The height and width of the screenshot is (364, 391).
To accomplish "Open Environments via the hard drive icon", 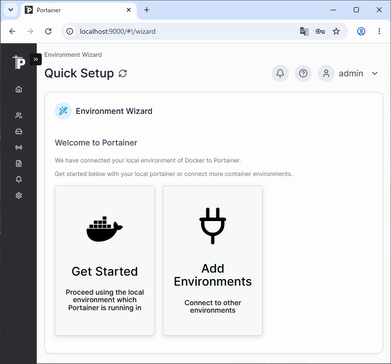I will [19, 131].
